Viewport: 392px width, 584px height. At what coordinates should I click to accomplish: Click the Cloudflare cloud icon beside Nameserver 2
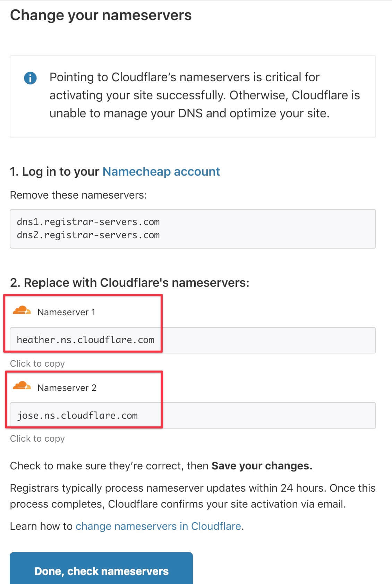[22, 385]
